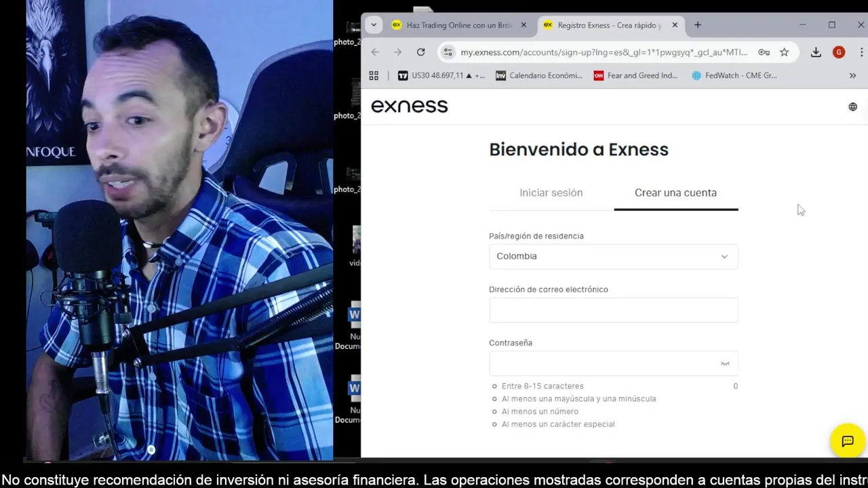Screen dimensions: 868x488
Task: Switch to the Iniciar sesión tab
Action: pos(551,193)
